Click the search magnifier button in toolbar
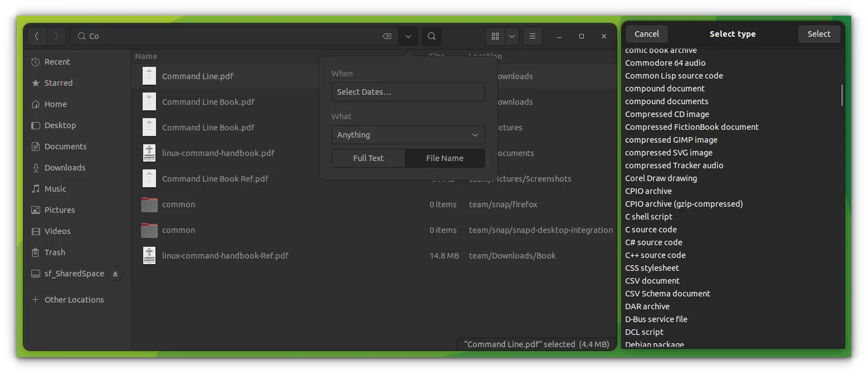The width and height of the screenshot is (868, 375). 432,36
